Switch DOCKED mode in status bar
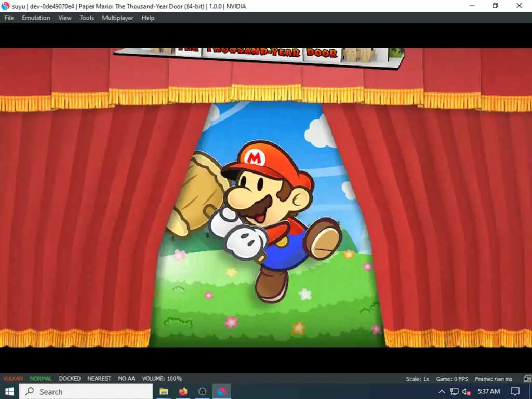This screenshot has width=532, height=399. [x=70, y=379]
